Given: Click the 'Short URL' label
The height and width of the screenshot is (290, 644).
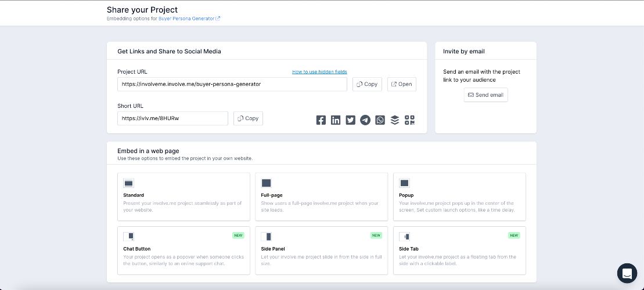Looking at the screenshot, I should [130, 106].
